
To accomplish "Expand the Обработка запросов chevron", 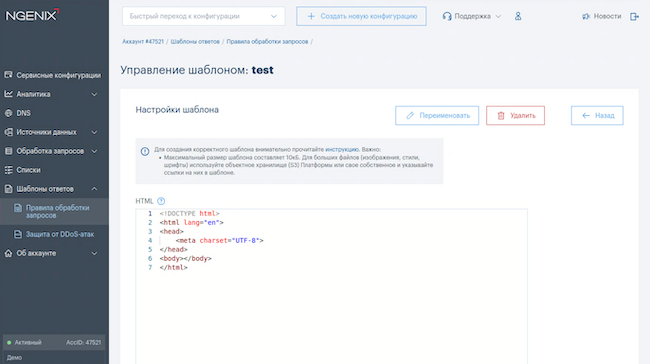I will coord(94,151).
